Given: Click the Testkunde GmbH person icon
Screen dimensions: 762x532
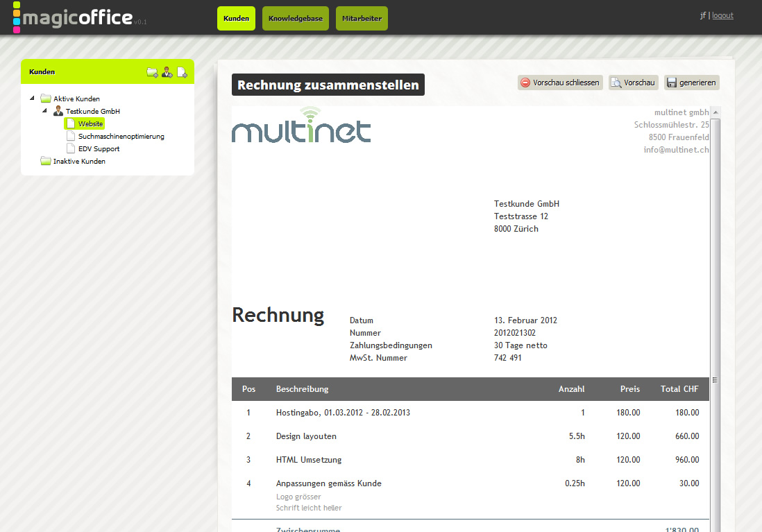Looking at the screenshot, I should [x=58, y=111].
